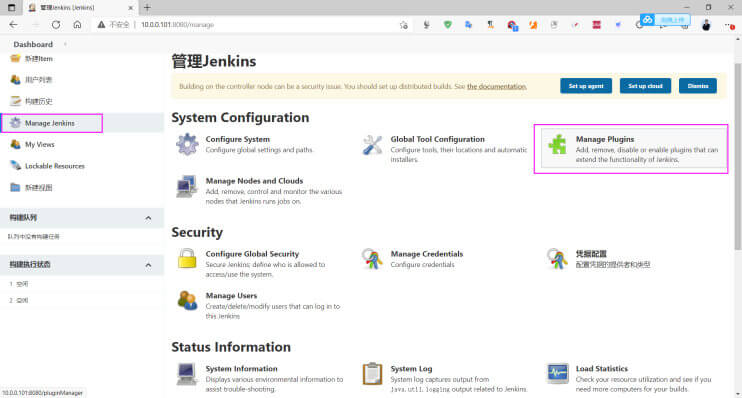
Task: Click the 新建视图 folder icon
Action: click(x=15, y=187)
